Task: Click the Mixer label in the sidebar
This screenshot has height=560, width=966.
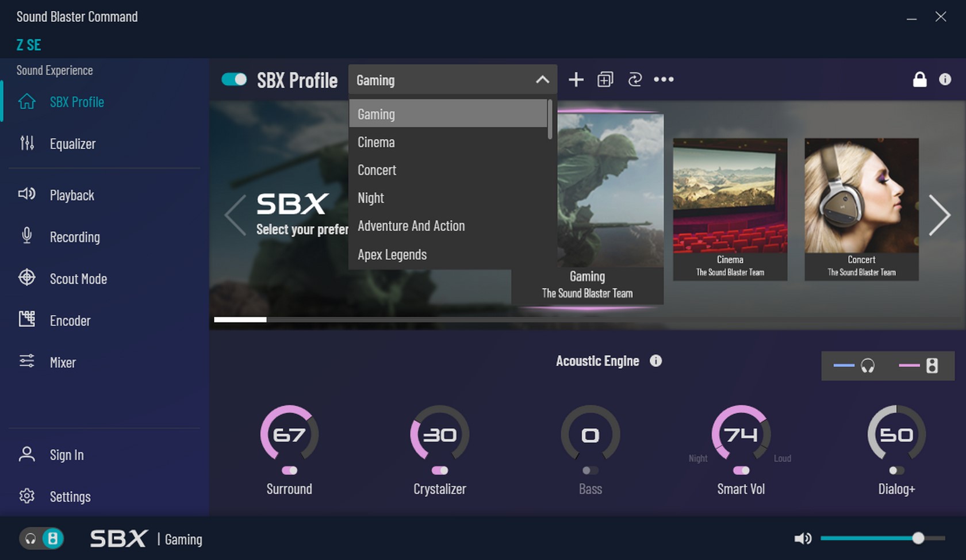Action: click(63, 363)
